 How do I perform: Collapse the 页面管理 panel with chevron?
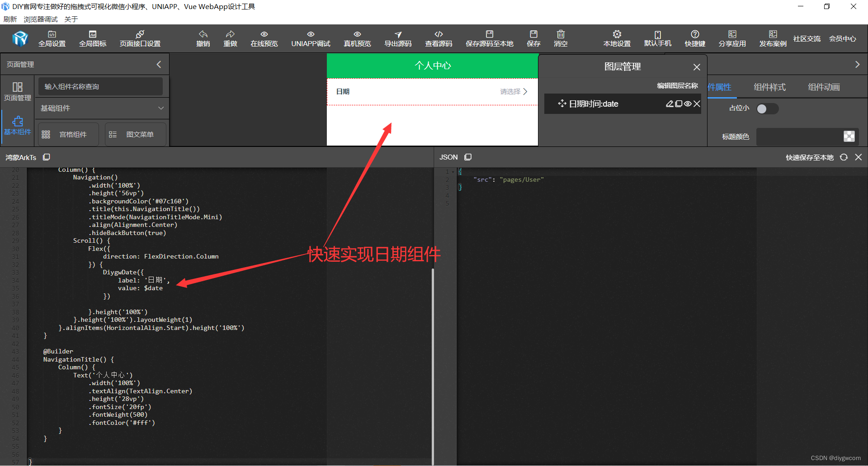click(x=159, y=65)
